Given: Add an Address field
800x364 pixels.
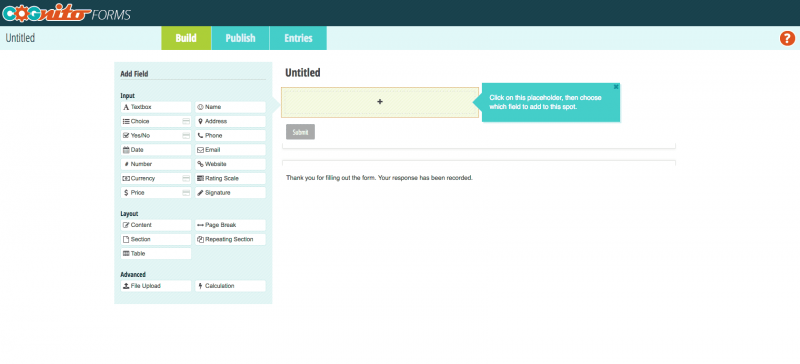Looking at the screenshot, I should point(230,122).
